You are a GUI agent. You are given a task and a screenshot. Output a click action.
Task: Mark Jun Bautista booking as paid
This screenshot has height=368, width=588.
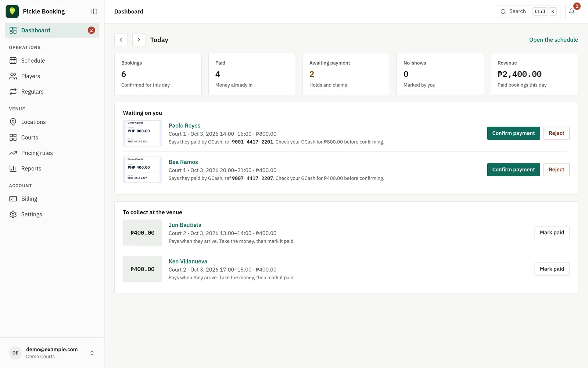click(552, 233)
